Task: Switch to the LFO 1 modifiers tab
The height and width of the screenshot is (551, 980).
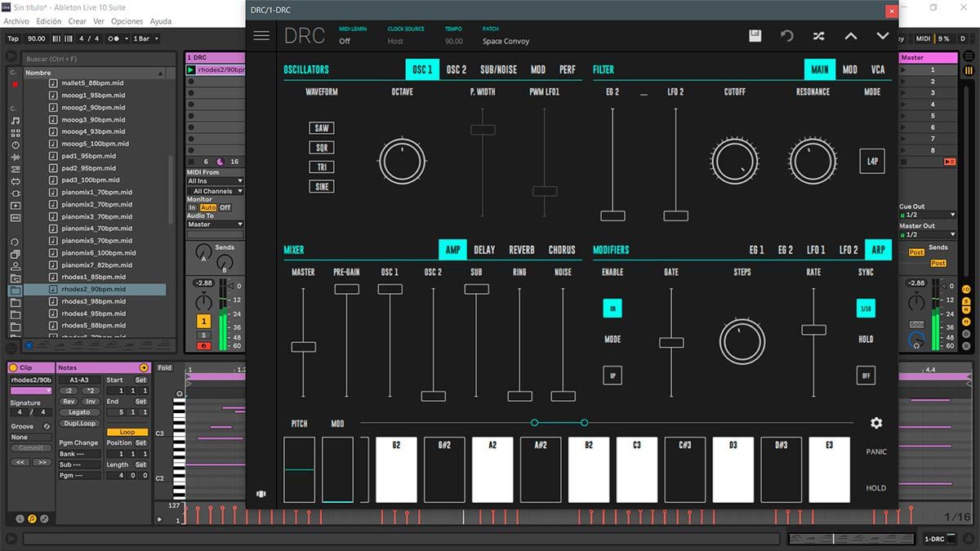Action: 817,250
